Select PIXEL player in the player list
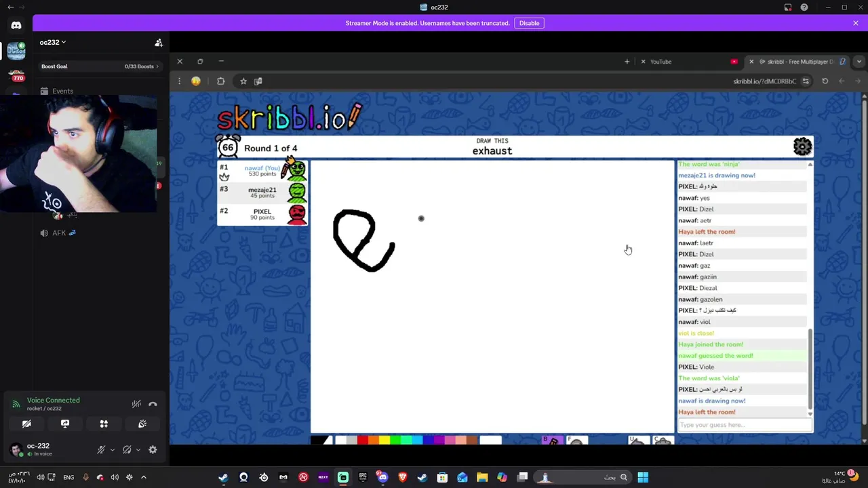This screenshot has width=868, height=488. [x=262, y=214]
